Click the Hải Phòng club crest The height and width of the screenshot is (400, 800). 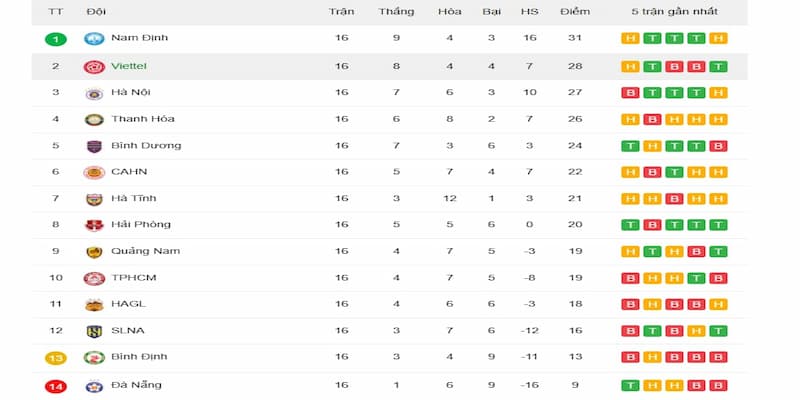pyautogui.click(x=94, y=225)
